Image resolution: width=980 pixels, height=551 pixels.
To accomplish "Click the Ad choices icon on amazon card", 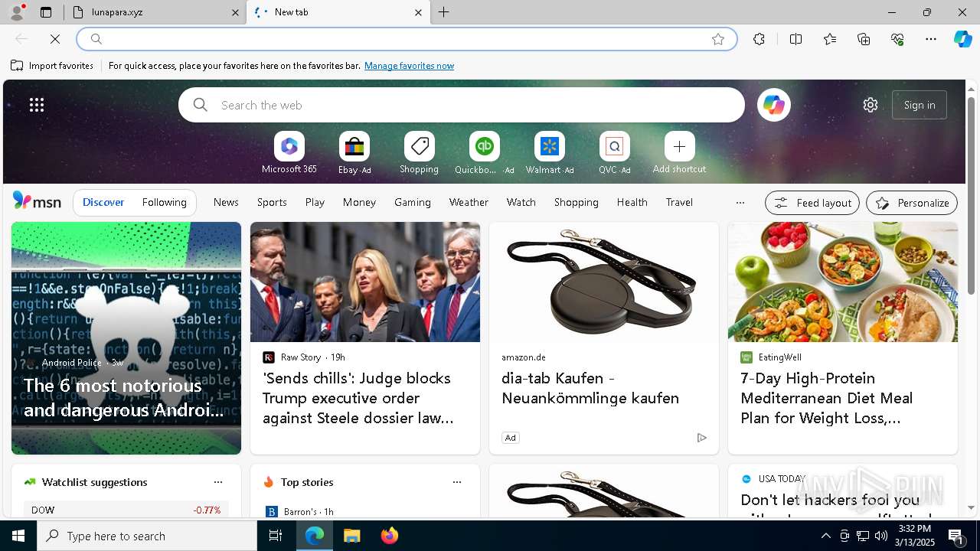I will pos(701,438).
